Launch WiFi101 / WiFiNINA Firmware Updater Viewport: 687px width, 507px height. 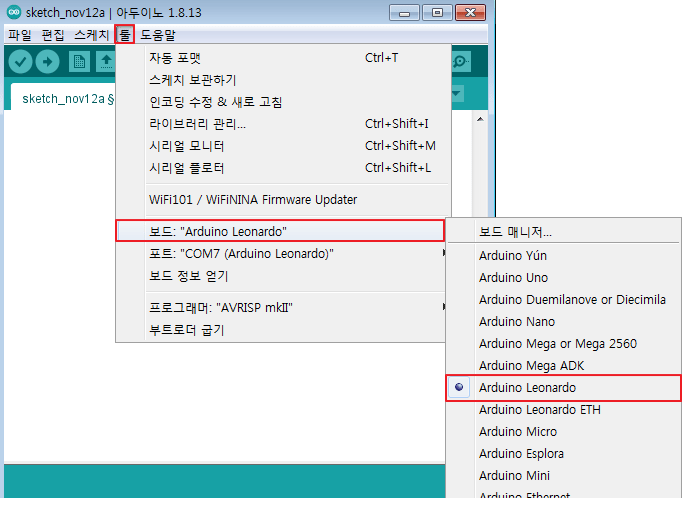pyautogui.click(x=283, y=200)
